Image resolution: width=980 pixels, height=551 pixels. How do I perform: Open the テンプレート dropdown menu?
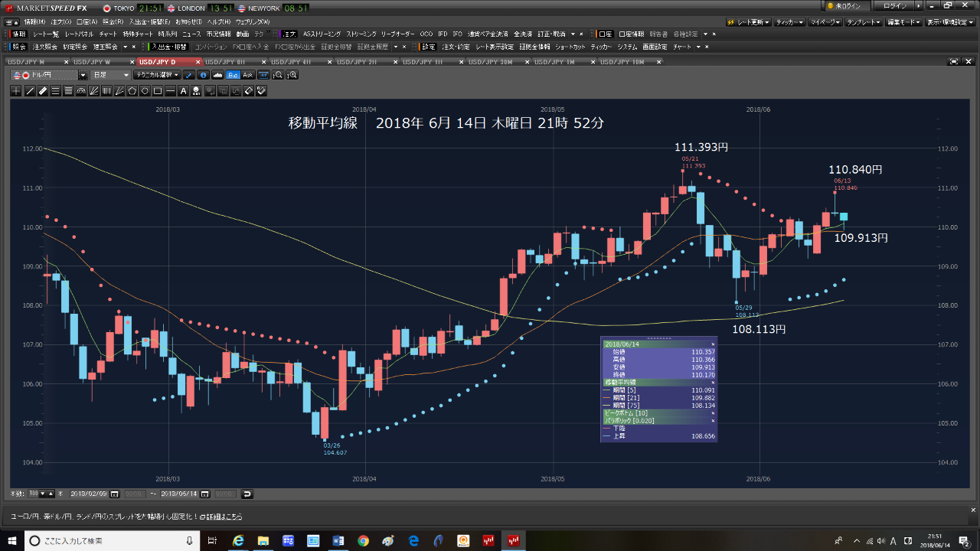pos(864,22)
